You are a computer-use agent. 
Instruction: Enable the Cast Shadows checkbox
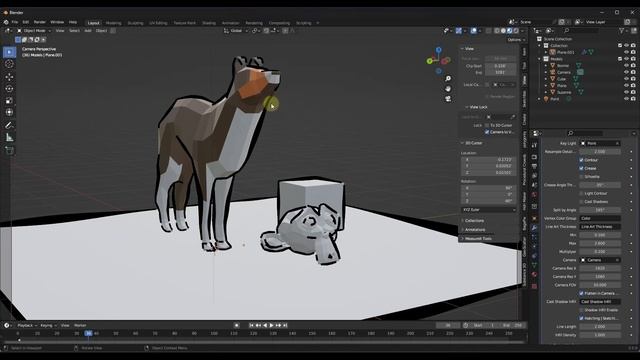582,202
